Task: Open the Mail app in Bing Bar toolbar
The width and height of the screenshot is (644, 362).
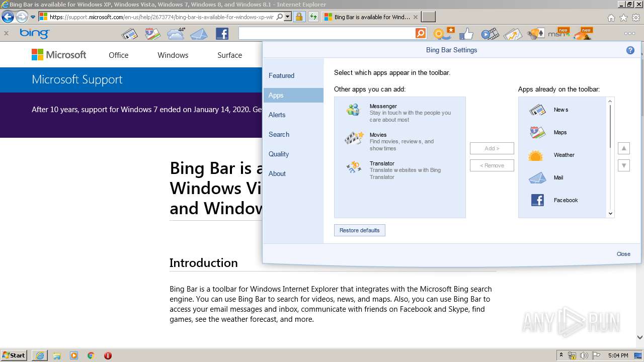Action: pyautogui.click(x=199, y=34)
